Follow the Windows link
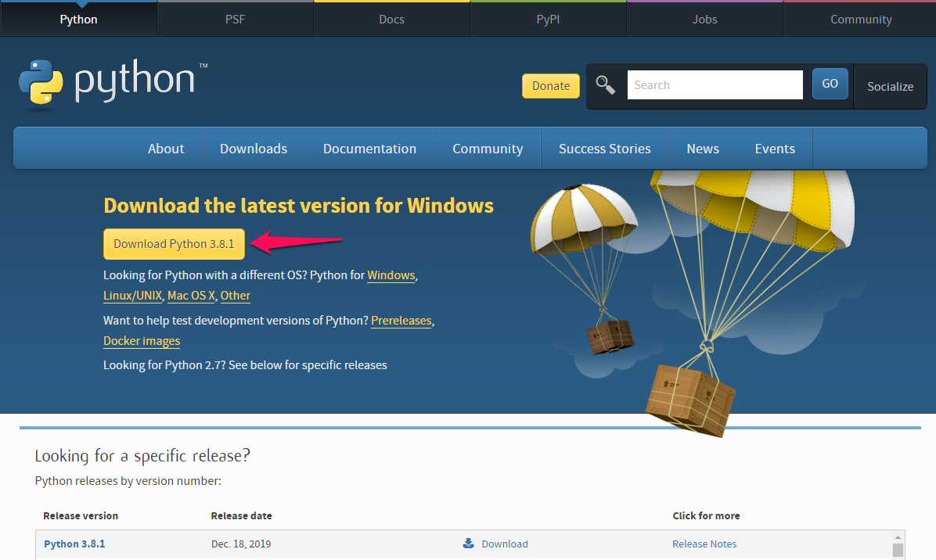The height and width of the screenshot is (560, 936). tap(391, 275)
